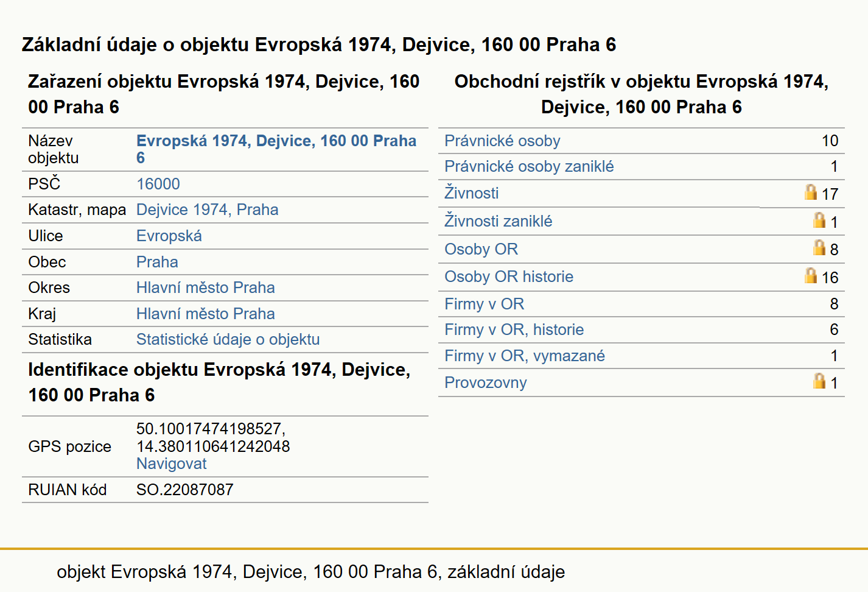Image resolution: width=868 pixels, height=592 pixels.
Task: Open Statistické údaje o objektu link
Action: (228, 339)
